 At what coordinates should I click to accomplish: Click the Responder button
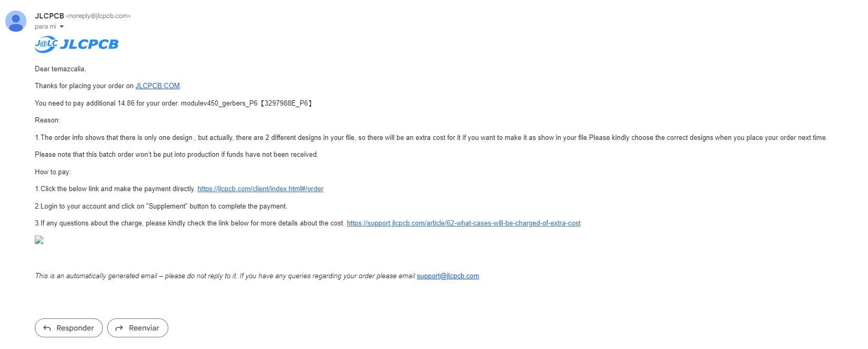[69, 328]
